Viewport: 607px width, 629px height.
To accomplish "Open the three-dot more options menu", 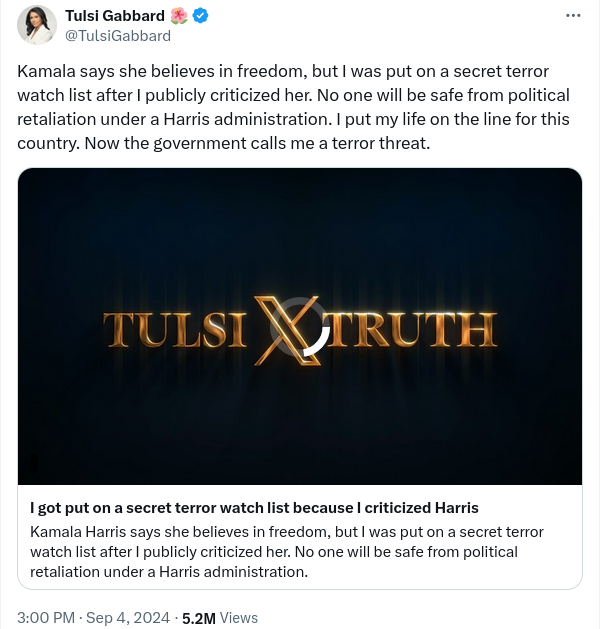I will [573, 16].
